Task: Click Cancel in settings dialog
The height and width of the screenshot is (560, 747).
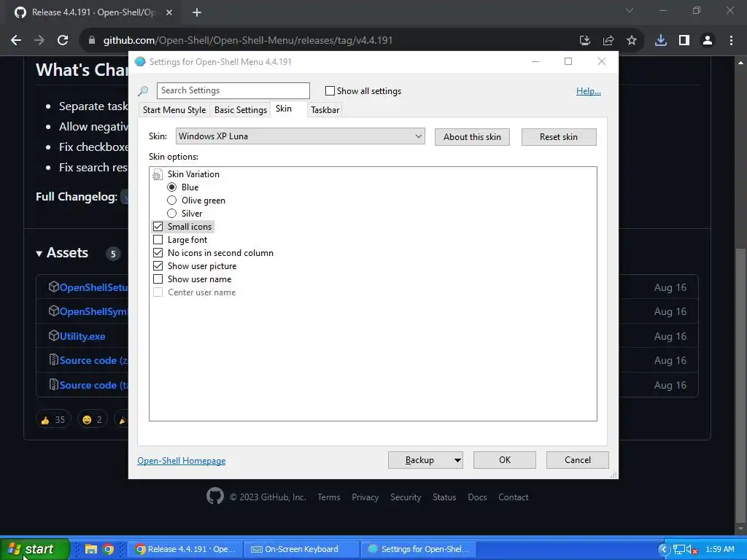Action: (x=578, y=460)
